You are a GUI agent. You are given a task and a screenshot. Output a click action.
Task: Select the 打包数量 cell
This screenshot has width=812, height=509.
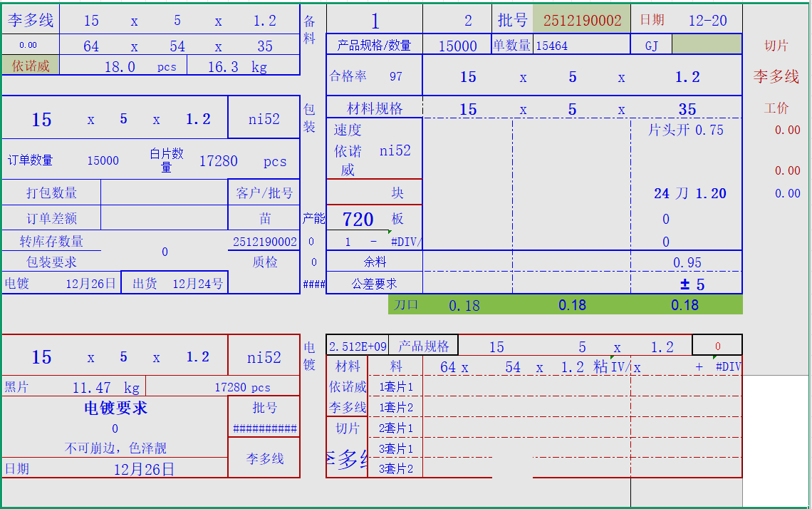pyautogui.click(x=51, y=192)
